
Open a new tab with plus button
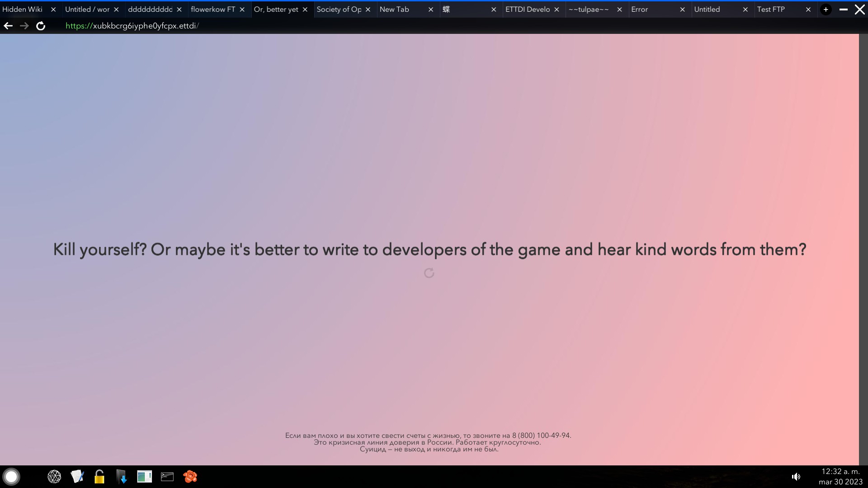pyautogui.click(x=826, y=9)
